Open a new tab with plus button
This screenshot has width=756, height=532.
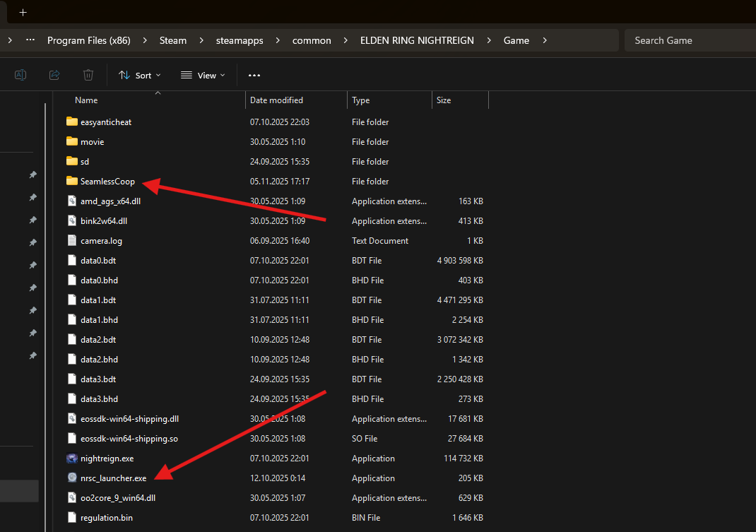(x=23, y=12)
